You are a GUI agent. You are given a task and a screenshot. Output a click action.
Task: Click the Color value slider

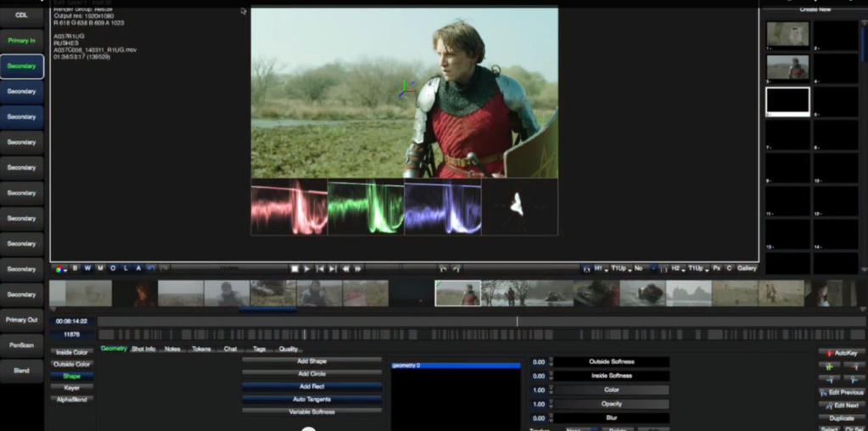coord(612,390)
